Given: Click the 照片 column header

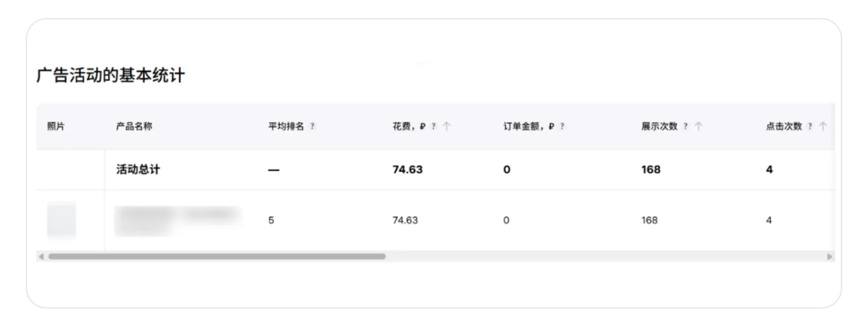Looking at the screenshot, I should point(56,127).
